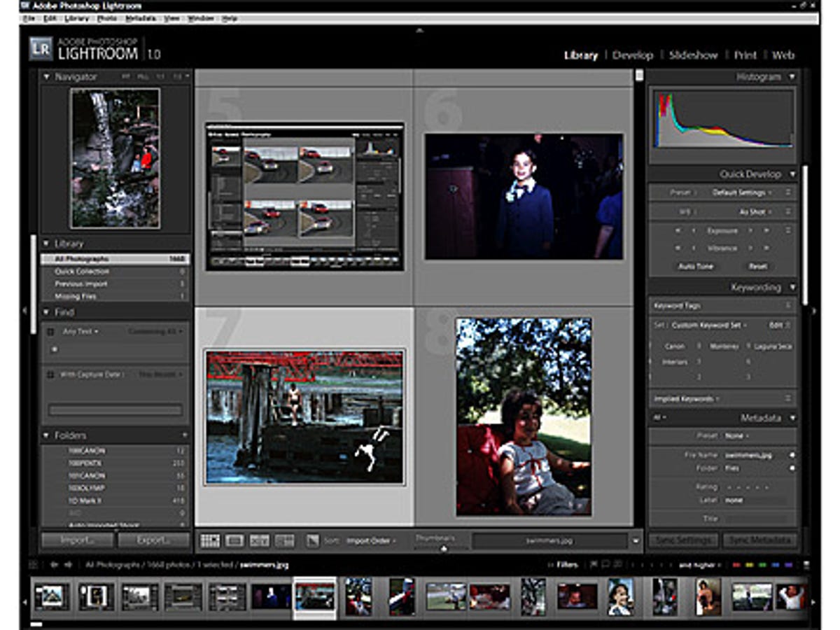Click the Import button
The height and width of the screenshot is (630, 840).
coord(77,540)
